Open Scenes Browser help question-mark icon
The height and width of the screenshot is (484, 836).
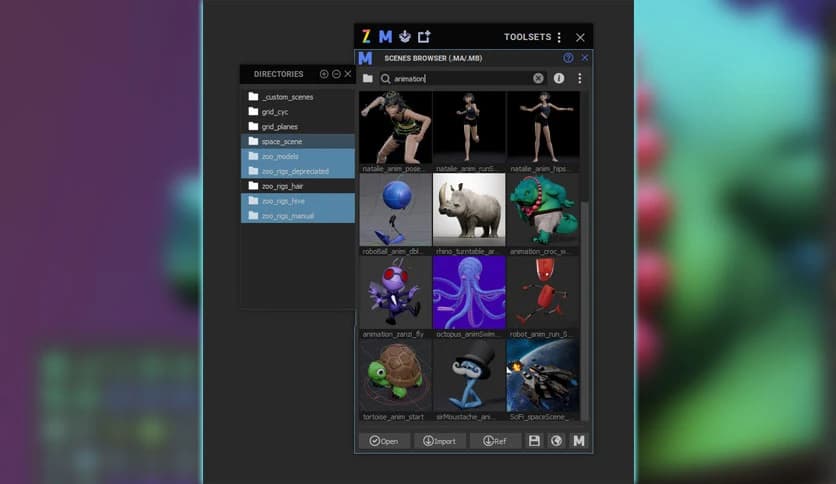tap(568, 58)
